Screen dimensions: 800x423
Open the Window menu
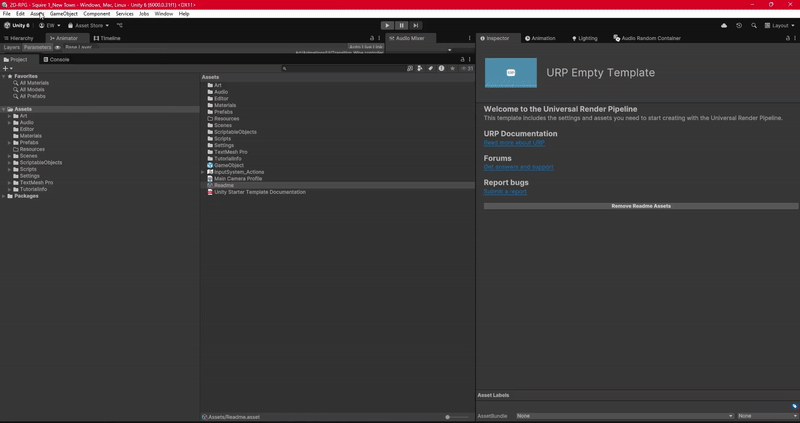(x=164, y=14)
